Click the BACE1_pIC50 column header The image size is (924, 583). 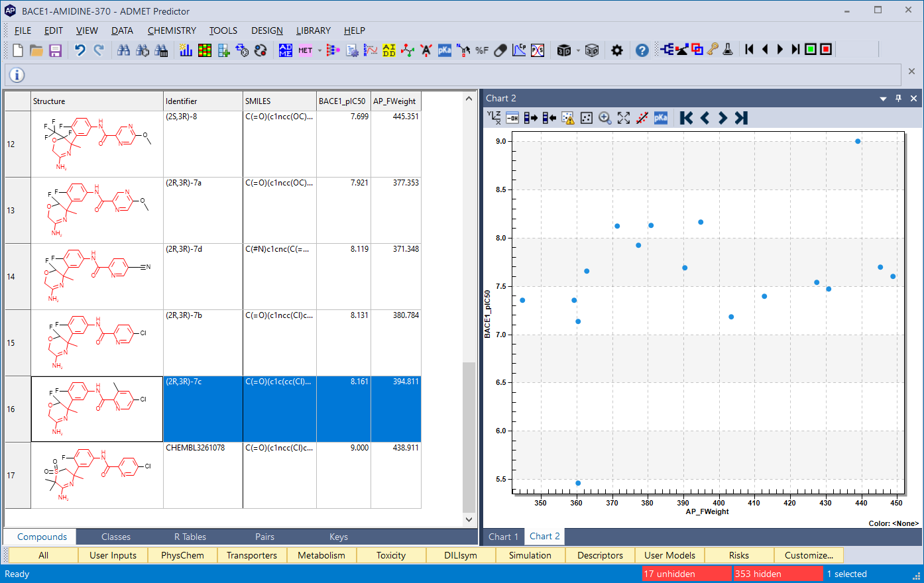(x=343, y=101)
